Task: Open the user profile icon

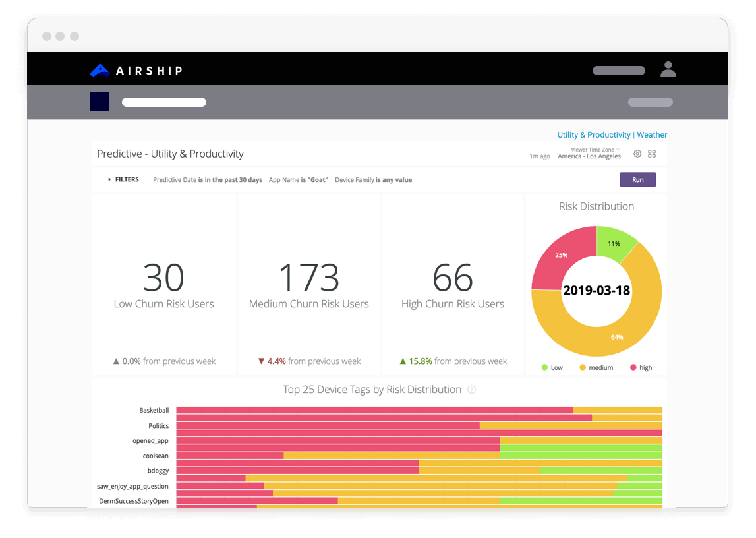Action: (668, 70)
